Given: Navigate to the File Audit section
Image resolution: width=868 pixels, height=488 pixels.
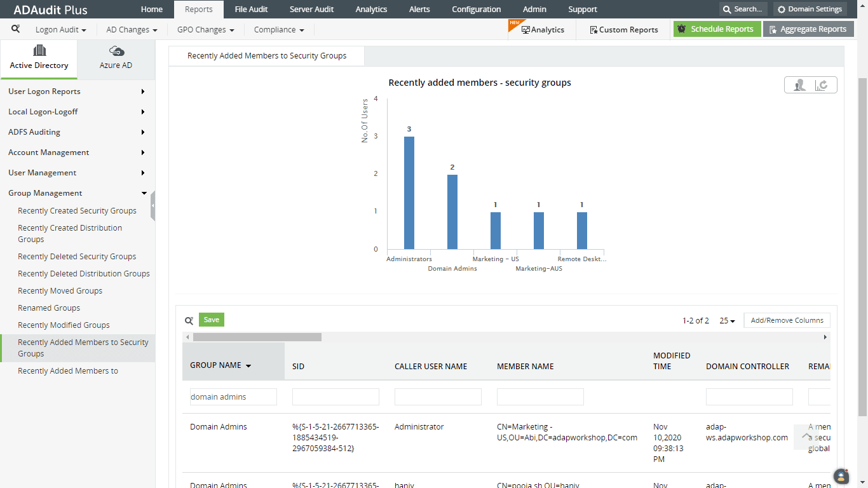Looking at the screenshot, I should tap(251, 9).
